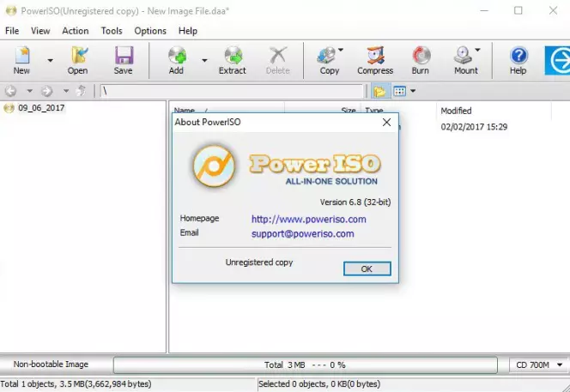Click the Version 6.8 (32-bit) text
Image resolution: width=570 pixels, height=392 pixels.
[355, 202]
